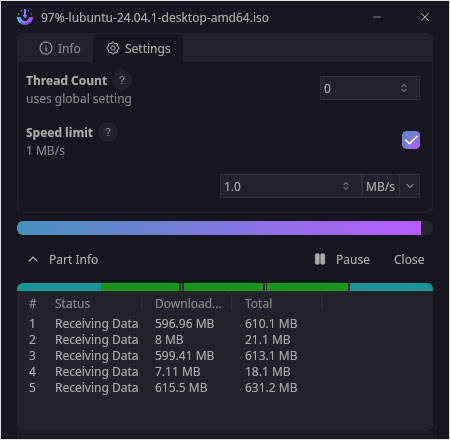
Task: Click the Thread Count input field
Action: click(x=370, y=88)
